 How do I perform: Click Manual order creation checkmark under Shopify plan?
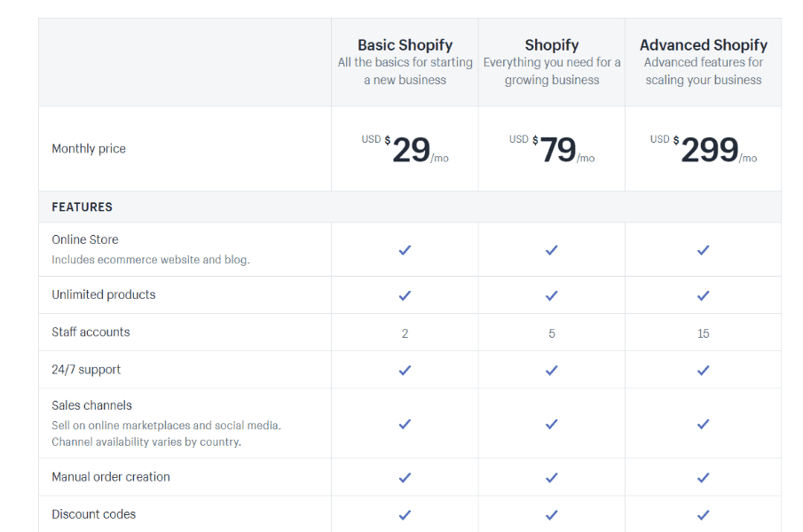(x=552, y=478)
